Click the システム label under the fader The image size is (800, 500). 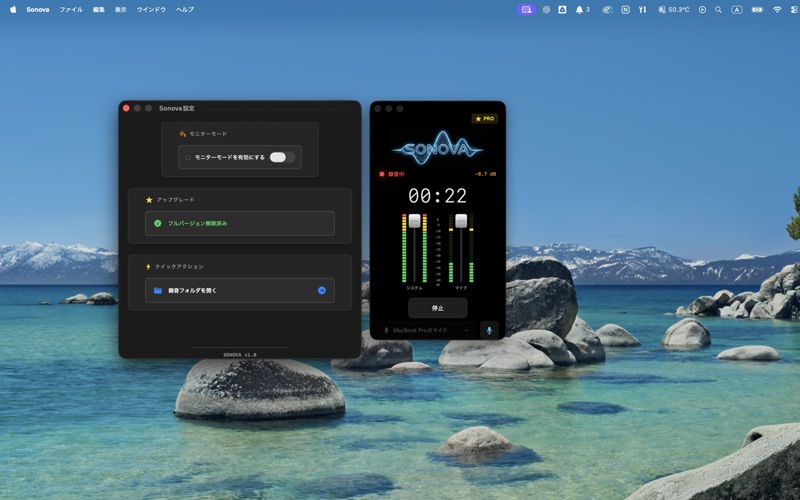tap(414, 288)
